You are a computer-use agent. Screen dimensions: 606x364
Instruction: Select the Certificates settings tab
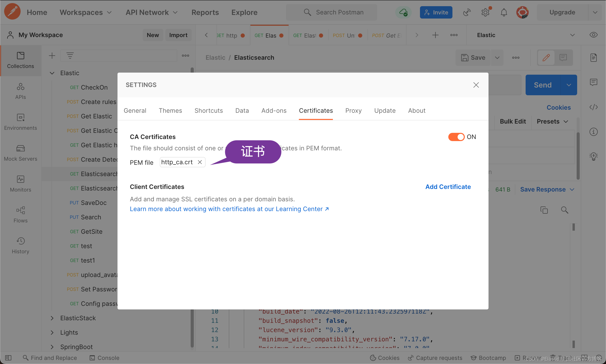click(x=316, y=111)
